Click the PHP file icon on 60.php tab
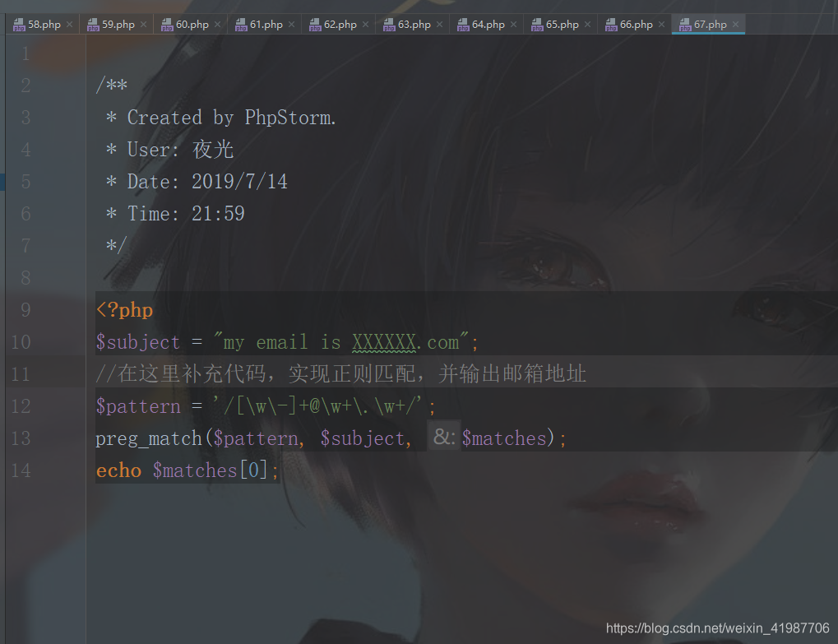The height and width of the screenshot is (644, 838). click(x=167, y=25)
